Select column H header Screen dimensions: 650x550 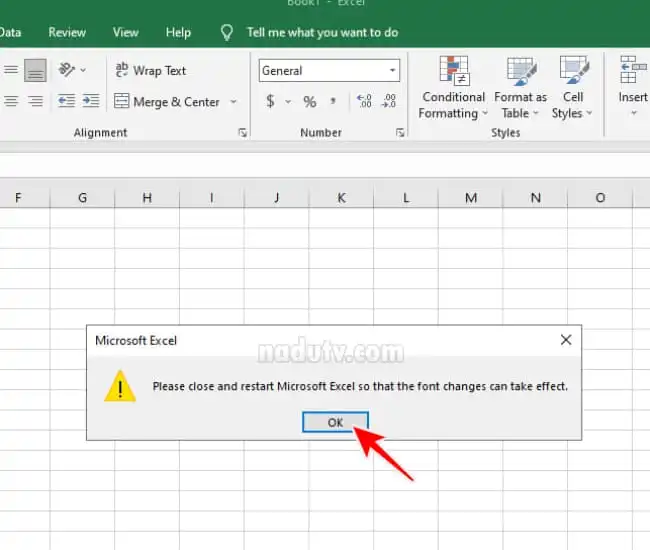147,198
